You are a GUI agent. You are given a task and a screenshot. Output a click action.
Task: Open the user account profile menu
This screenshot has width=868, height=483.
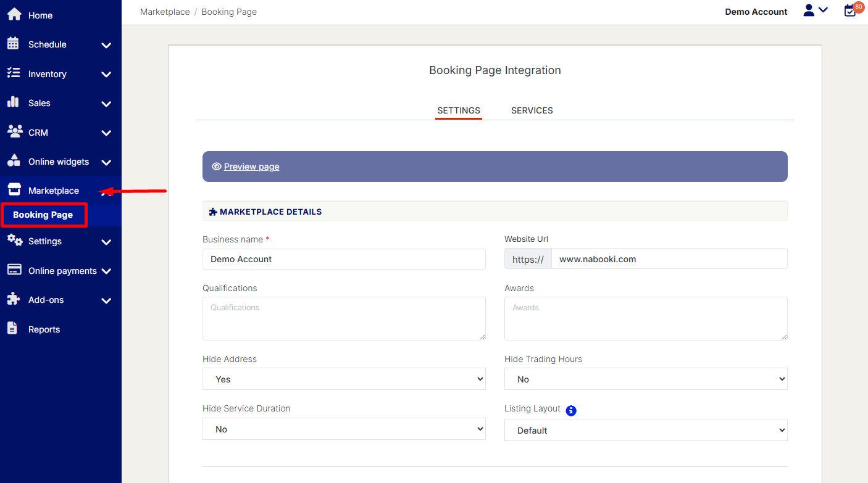(815, 11)
